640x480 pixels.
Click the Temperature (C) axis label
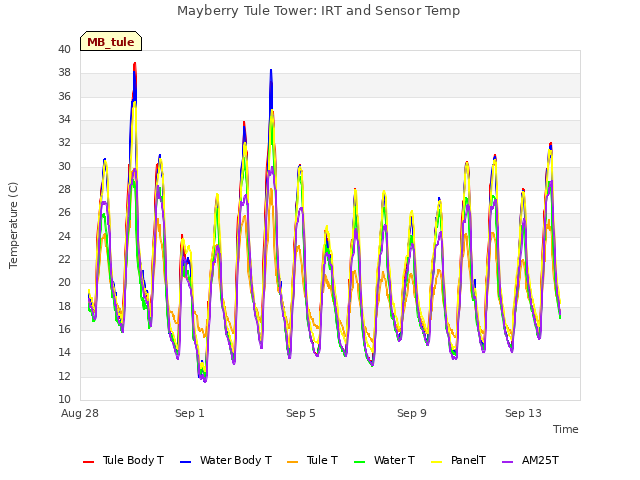tap(13, 225)
